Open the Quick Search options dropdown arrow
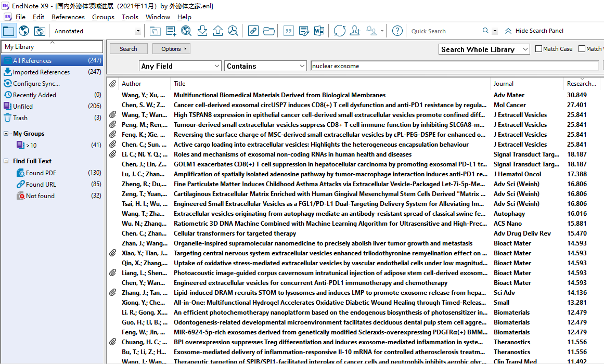Image resolution: width=604 pixels, height=364 pixels. tap(495, 31)
